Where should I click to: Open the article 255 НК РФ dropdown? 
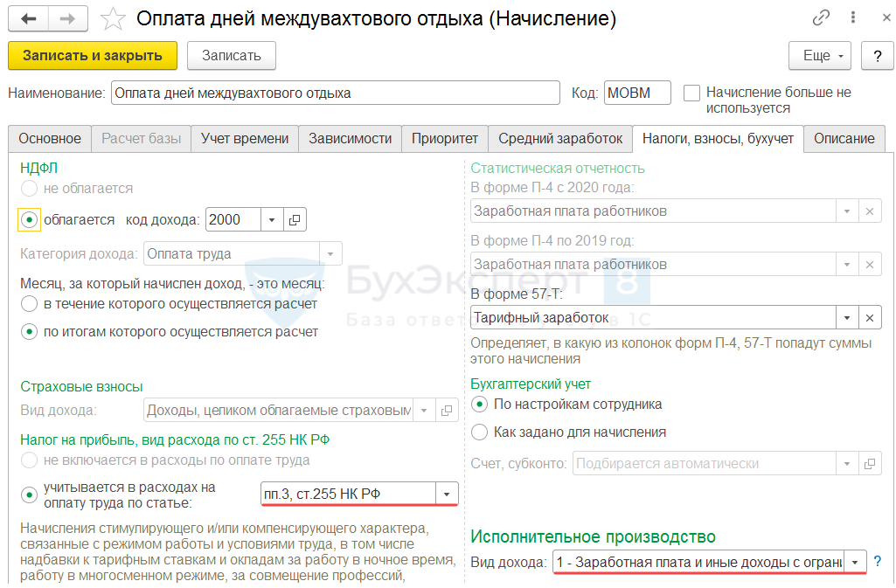[x=448, y=495]
